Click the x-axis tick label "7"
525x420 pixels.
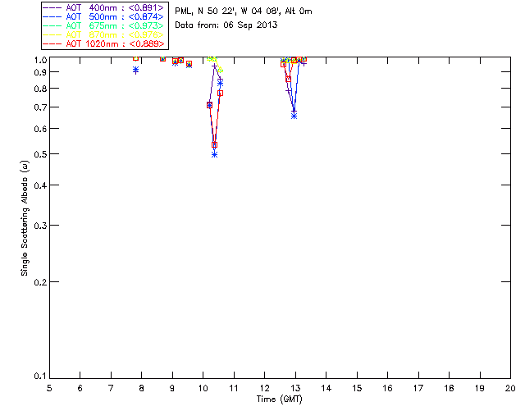click(x=111, y=388)
